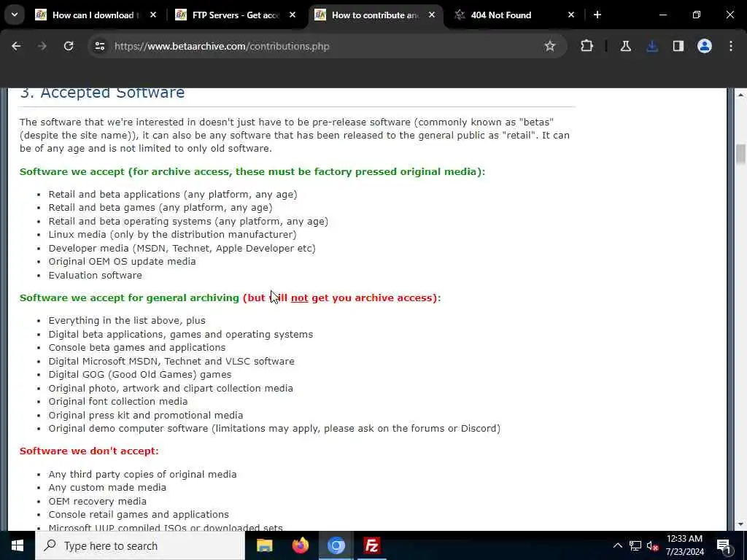
Task: Click 'Console retail games and applications' item
Action: [x=138, y=515]
